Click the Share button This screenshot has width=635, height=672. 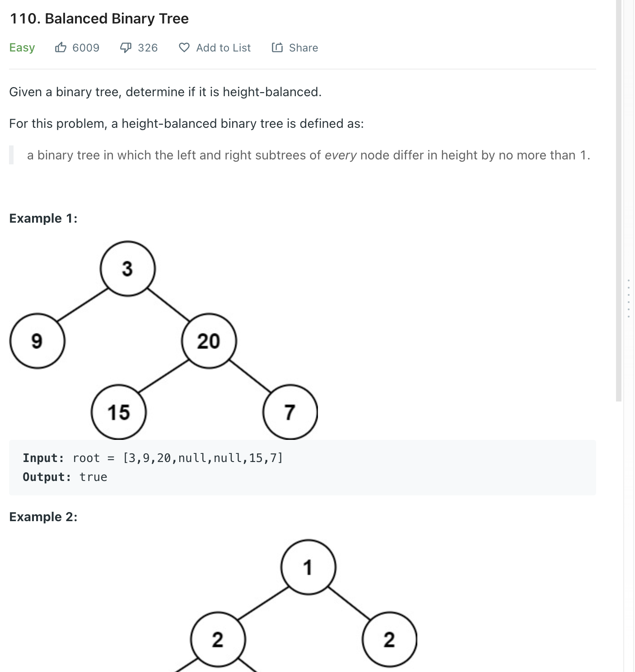click(x=302, y=47)
